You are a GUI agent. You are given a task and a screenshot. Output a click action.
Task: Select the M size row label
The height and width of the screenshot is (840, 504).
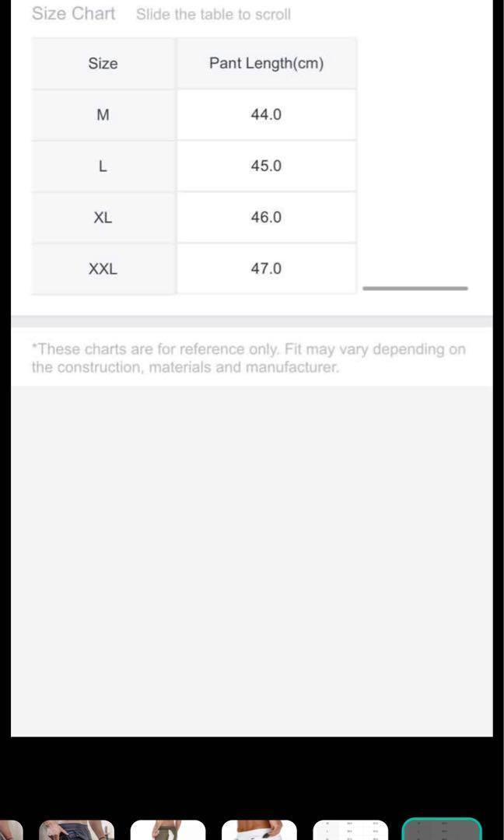[x=103, y=115]
